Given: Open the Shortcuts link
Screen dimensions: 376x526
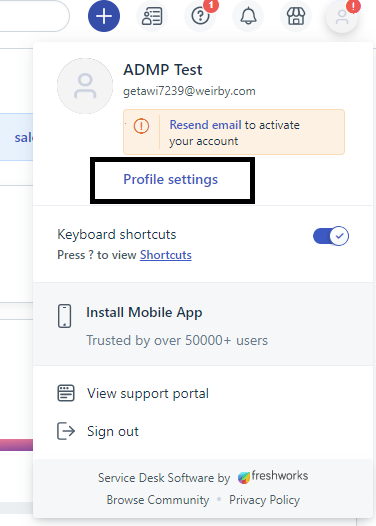Looking at the screenshot, I should (166, 255).
